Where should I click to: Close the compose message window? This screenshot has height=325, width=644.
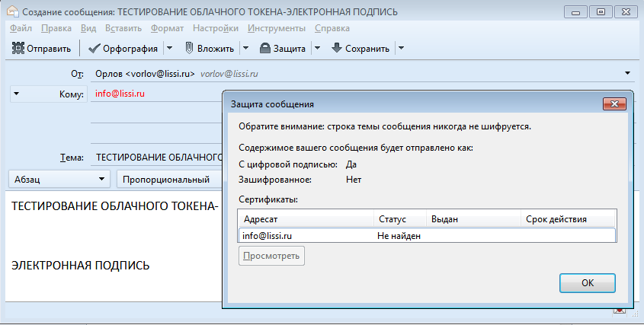[x=626, y=12]
